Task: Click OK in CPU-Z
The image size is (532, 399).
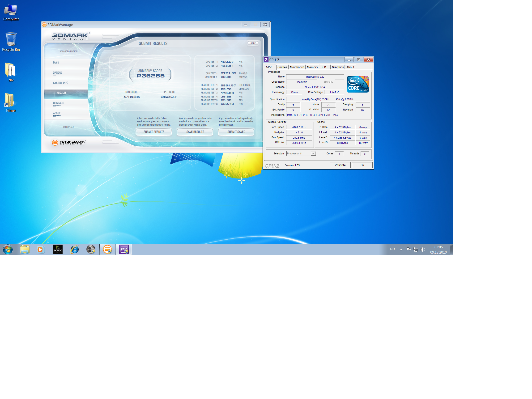Action: pos(362,165)
